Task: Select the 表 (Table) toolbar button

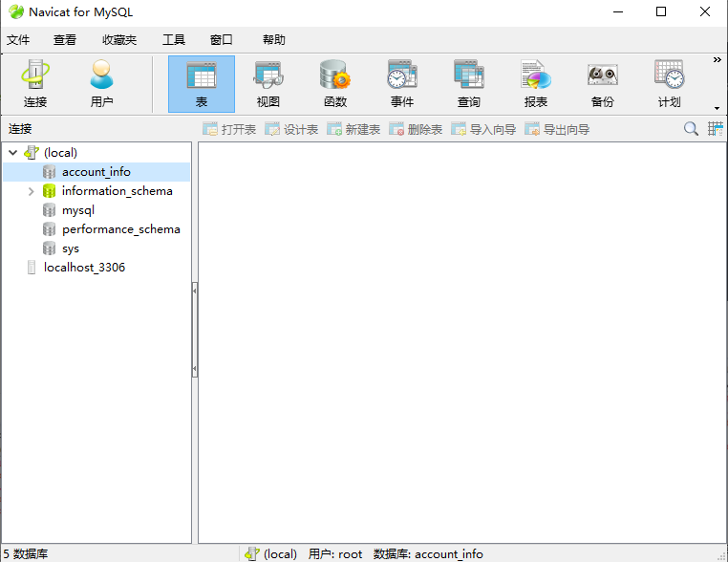Action: point(202,84)
